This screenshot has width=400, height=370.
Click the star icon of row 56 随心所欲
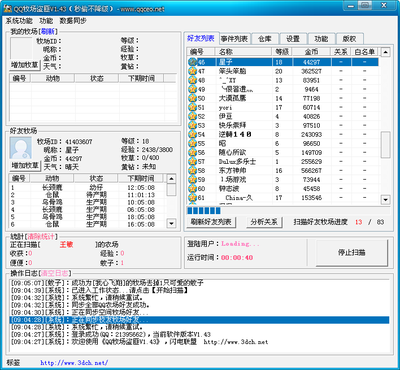(192, 152)
